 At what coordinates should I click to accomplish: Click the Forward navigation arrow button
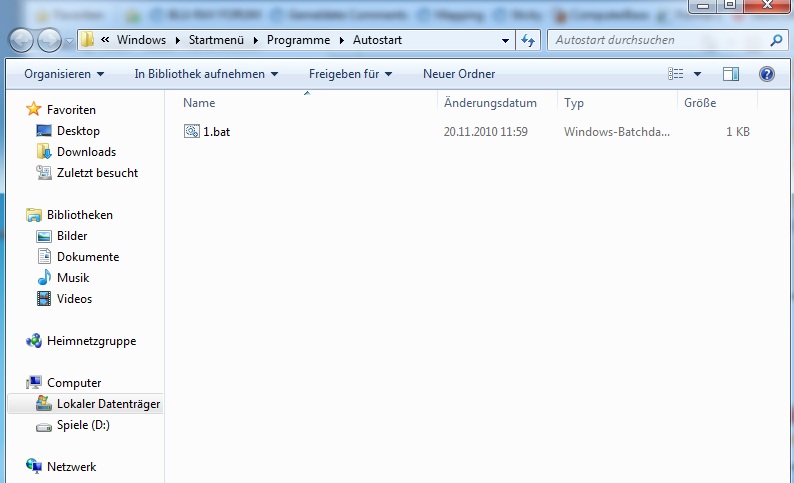[x=49, y=41]
